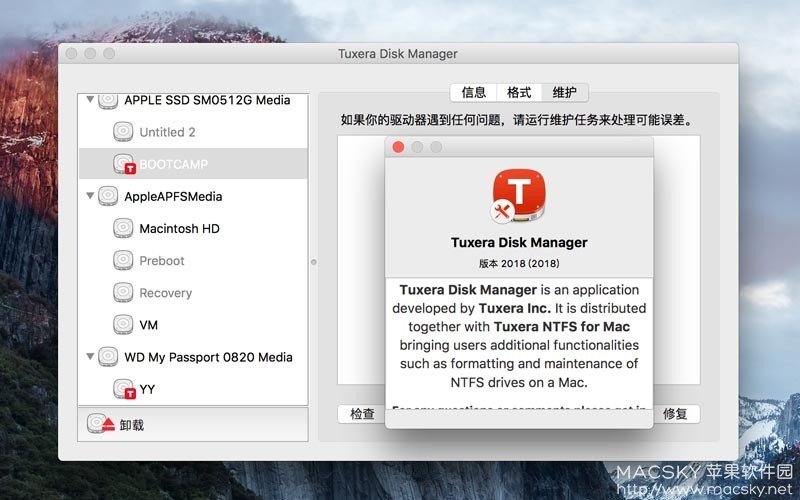Select the Recovery volume entry
This screenshot has width=800, height=500.
point(166,293)
